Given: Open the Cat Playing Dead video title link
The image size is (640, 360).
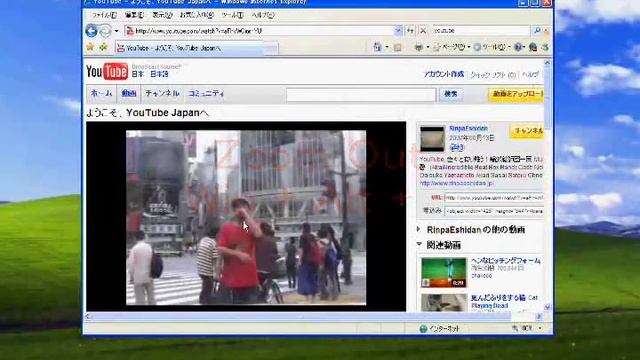Looking at the screenshot, I should coord(504,302).
